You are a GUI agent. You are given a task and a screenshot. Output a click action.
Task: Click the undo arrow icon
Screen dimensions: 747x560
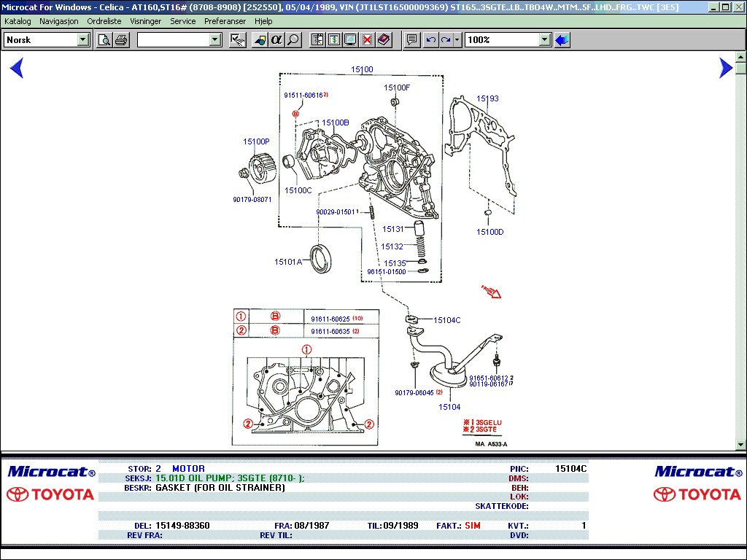[431, 40]
